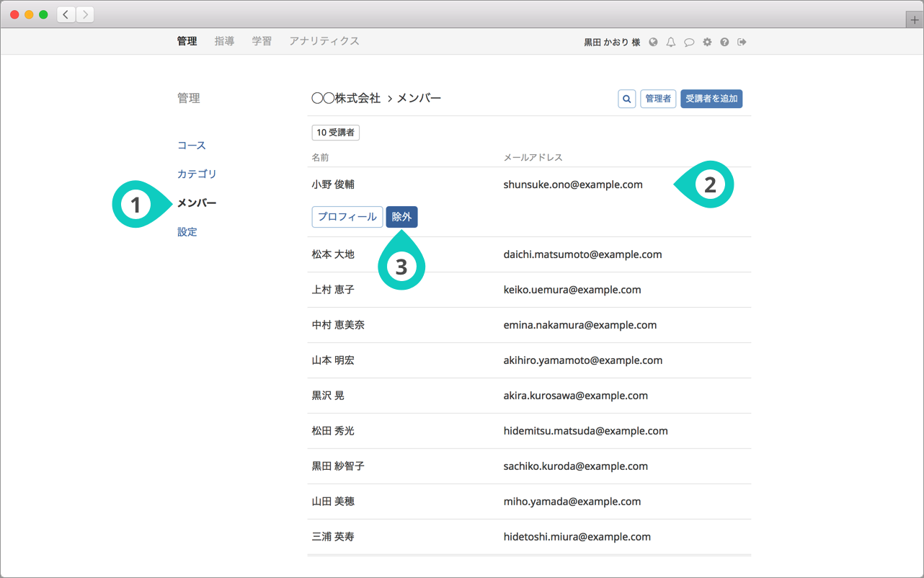Click the logout arrow icon
This screenshot has width=924, height=578.
(742, 42)
